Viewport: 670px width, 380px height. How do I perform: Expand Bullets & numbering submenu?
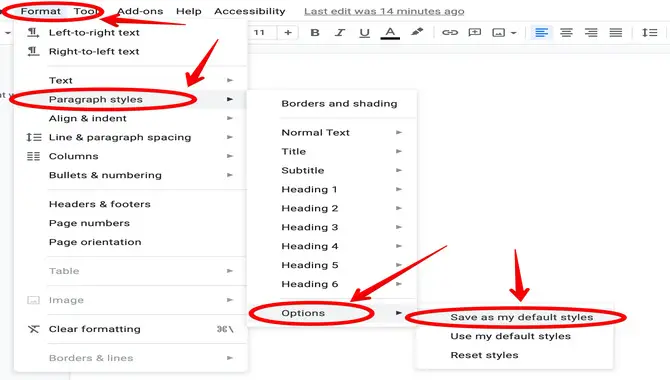pos(130,175)
